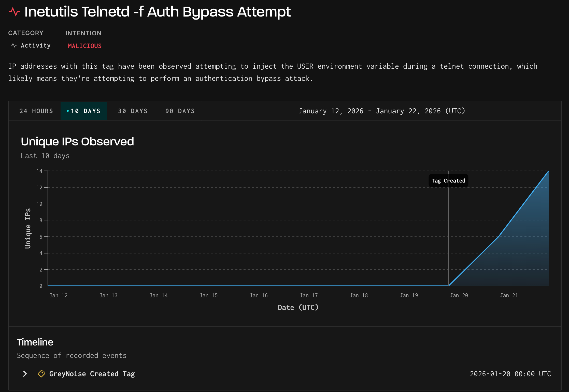Click the activity waveform icon under CATEGORY

[x=13, y=45]
